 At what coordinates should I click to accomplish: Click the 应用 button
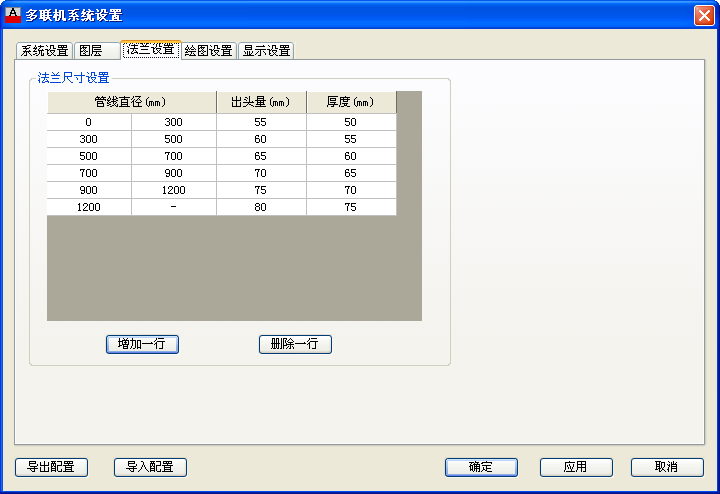(x=576, y=467)
